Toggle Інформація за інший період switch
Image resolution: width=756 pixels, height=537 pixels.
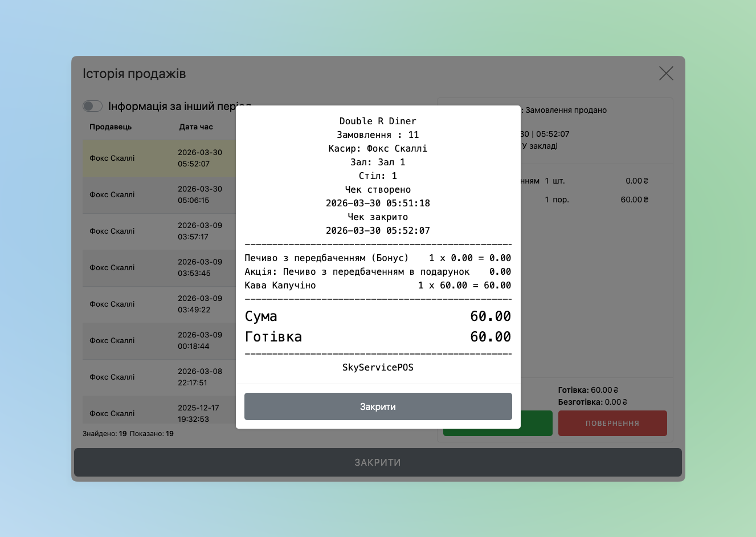click(92, 106)
